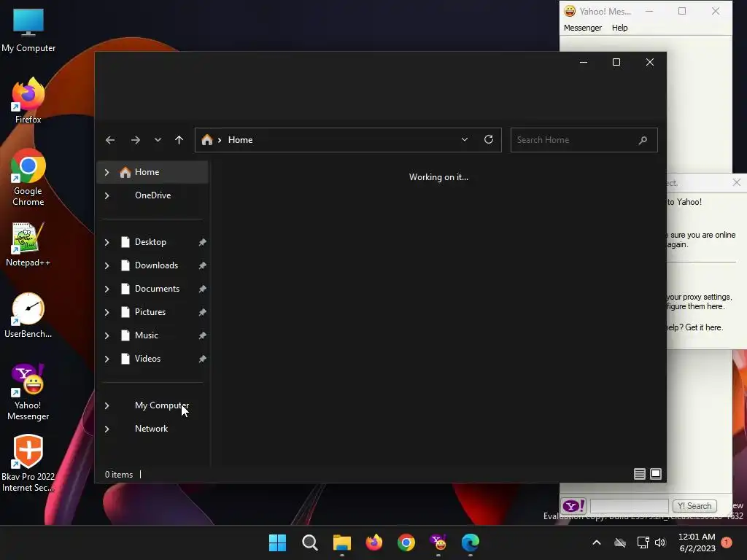Open Desktop in the navigation pane

click(x=150, y=242)
